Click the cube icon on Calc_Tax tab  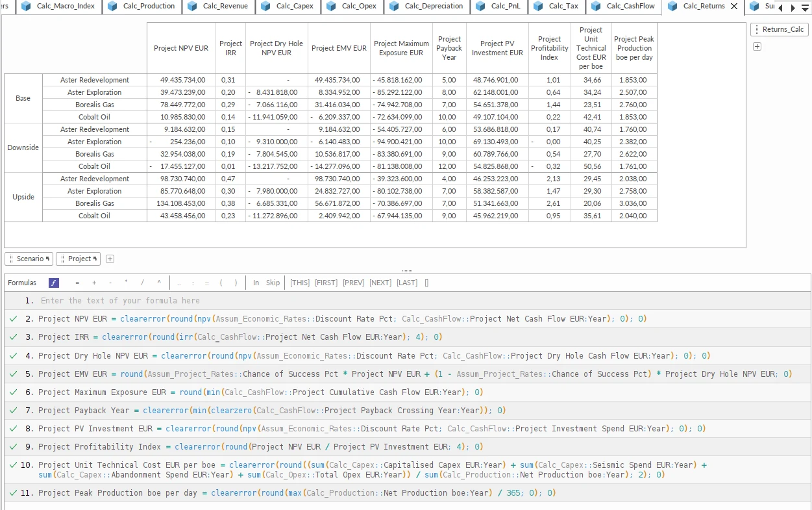537,6
